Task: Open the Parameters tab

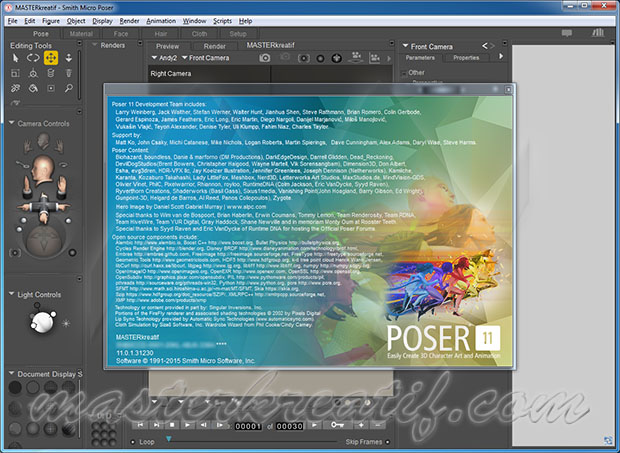Action: 420,58
